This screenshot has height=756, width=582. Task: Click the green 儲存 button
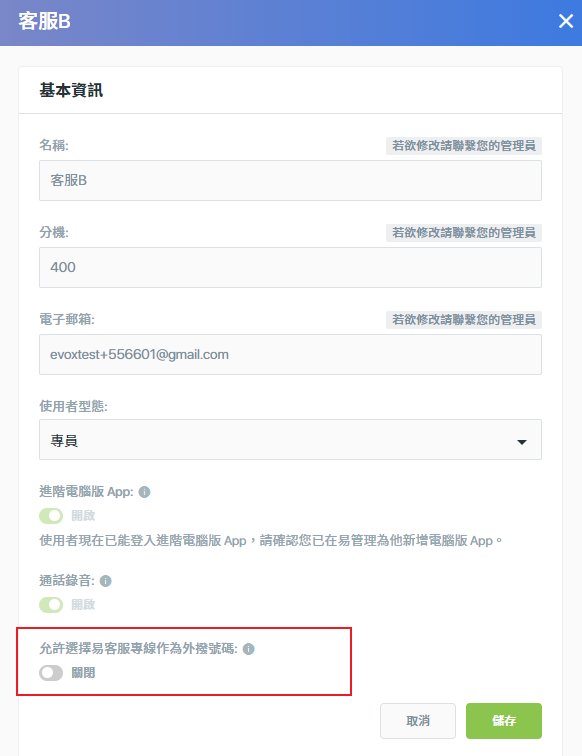point(504,721)
